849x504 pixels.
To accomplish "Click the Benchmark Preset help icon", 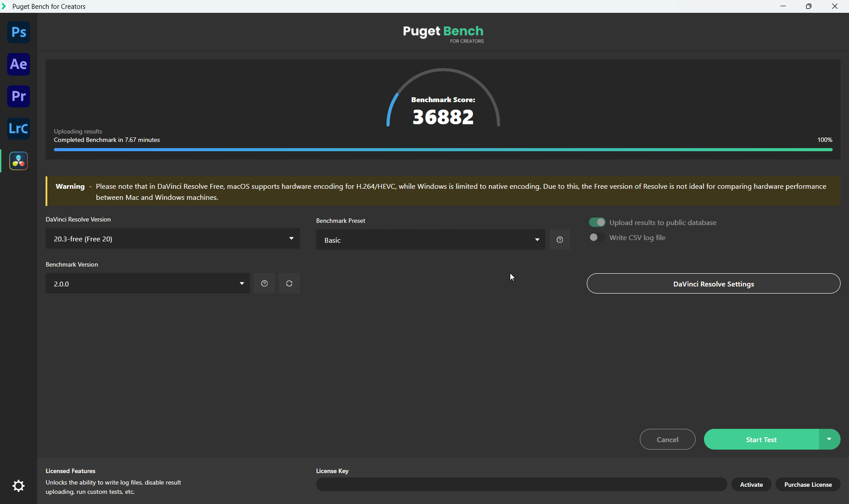I will point(559,240).
